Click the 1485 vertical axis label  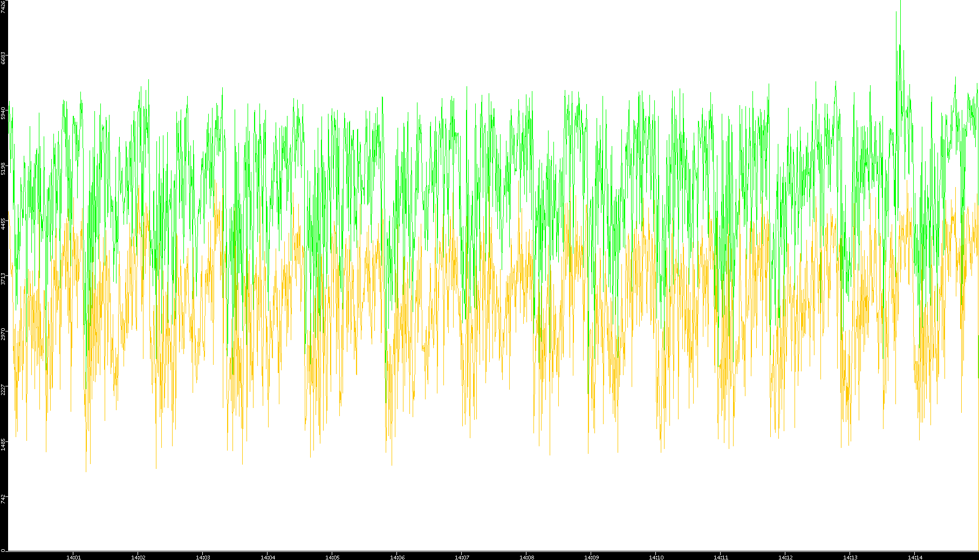tap(3, 444)
